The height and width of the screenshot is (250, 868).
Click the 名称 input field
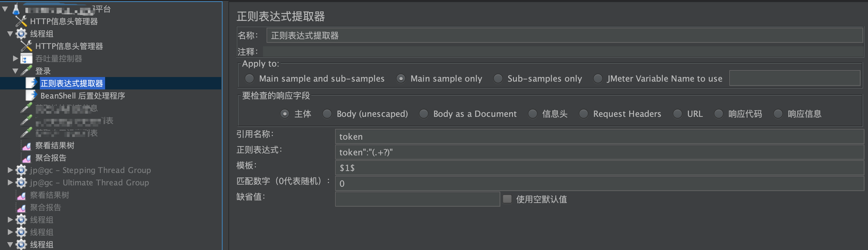[565, 35]
